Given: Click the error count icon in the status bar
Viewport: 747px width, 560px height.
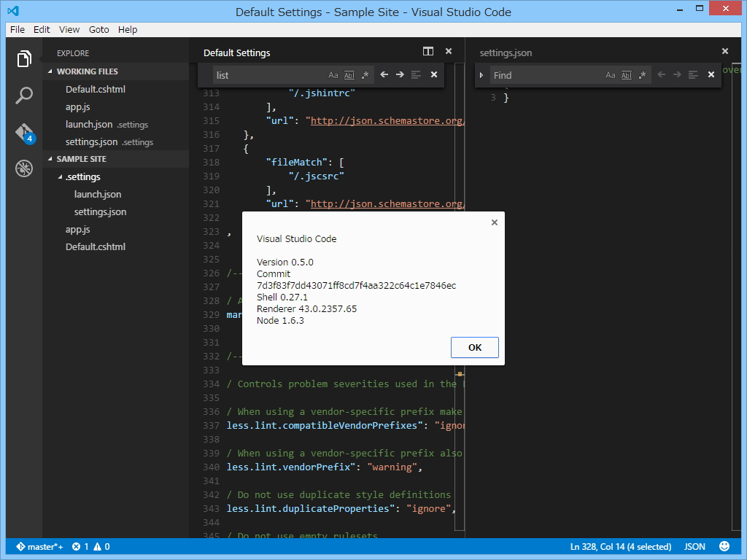Looking at the screenshot, I should tap(77, 545).
